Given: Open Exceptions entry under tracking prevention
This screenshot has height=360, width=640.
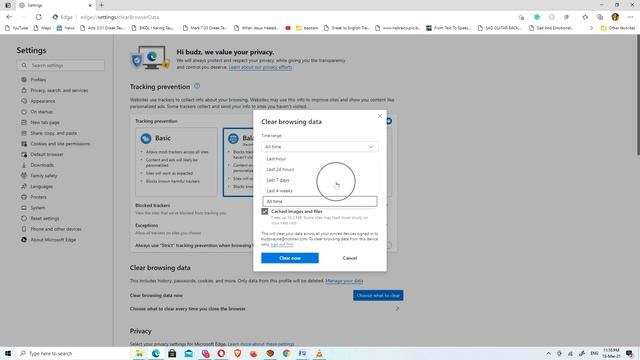Looking at the screenshot, I should click(147, 225).
